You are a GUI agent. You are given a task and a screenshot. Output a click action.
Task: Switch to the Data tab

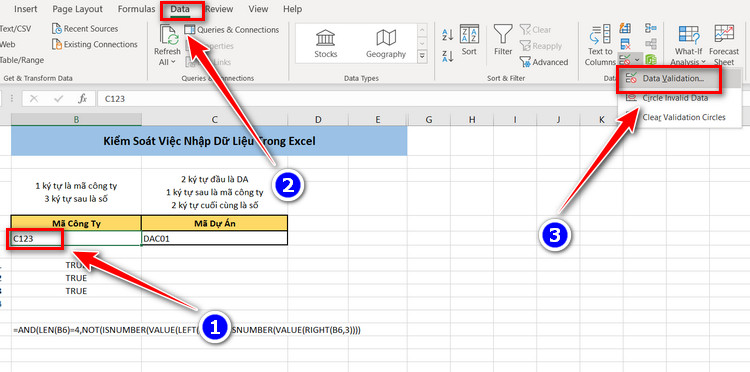click(180, 9)
